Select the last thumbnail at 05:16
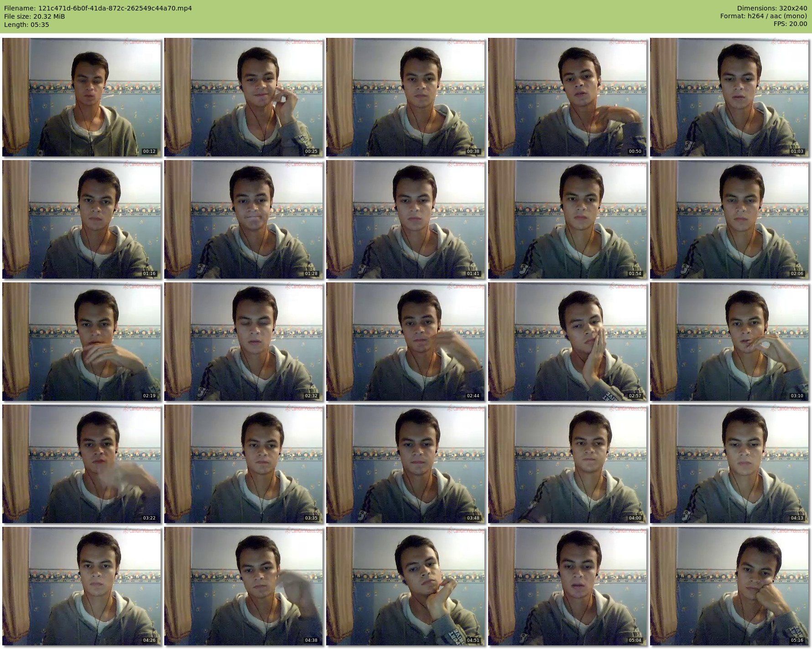The image size is (812, 649). click(729, 586)
